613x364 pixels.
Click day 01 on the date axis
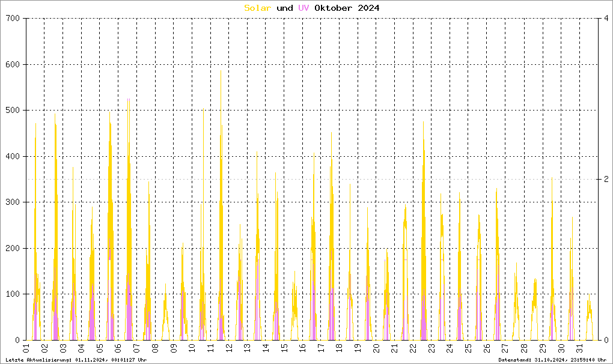pyautogui.click(x=26, y=348)
